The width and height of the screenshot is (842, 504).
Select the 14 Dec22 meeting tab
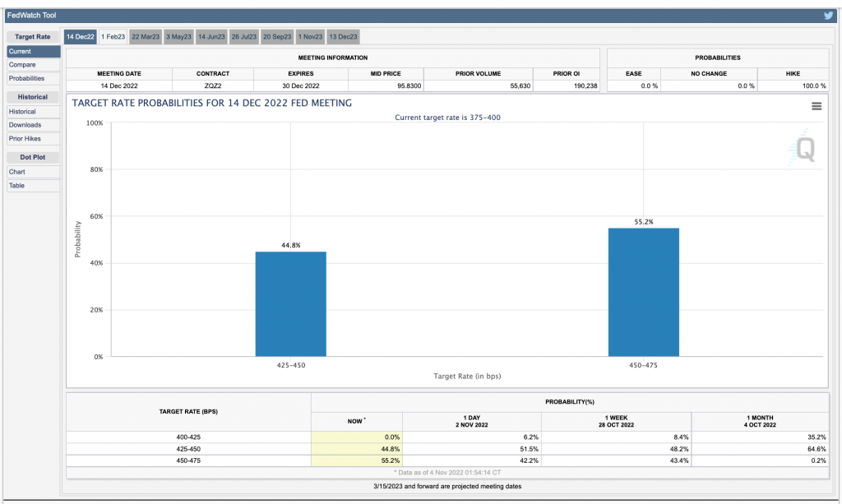[x=81, y=37]
